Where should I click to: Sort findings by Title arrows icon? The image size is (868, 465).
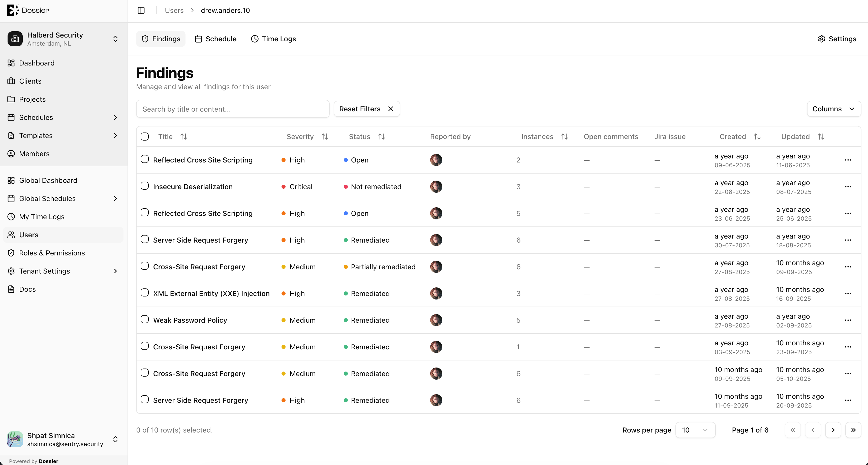click(184, 137)
